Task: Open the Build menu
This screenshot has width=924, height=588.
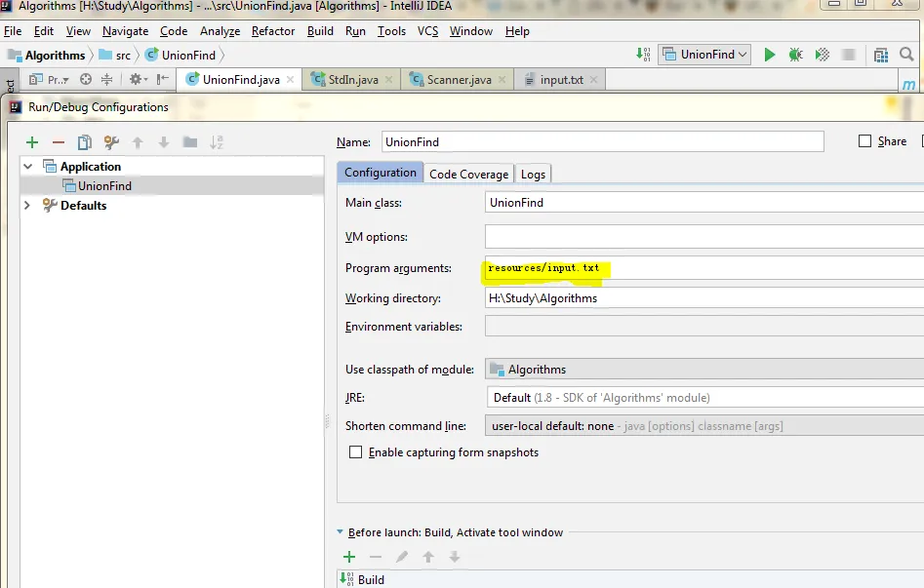Action: (320, 31)
